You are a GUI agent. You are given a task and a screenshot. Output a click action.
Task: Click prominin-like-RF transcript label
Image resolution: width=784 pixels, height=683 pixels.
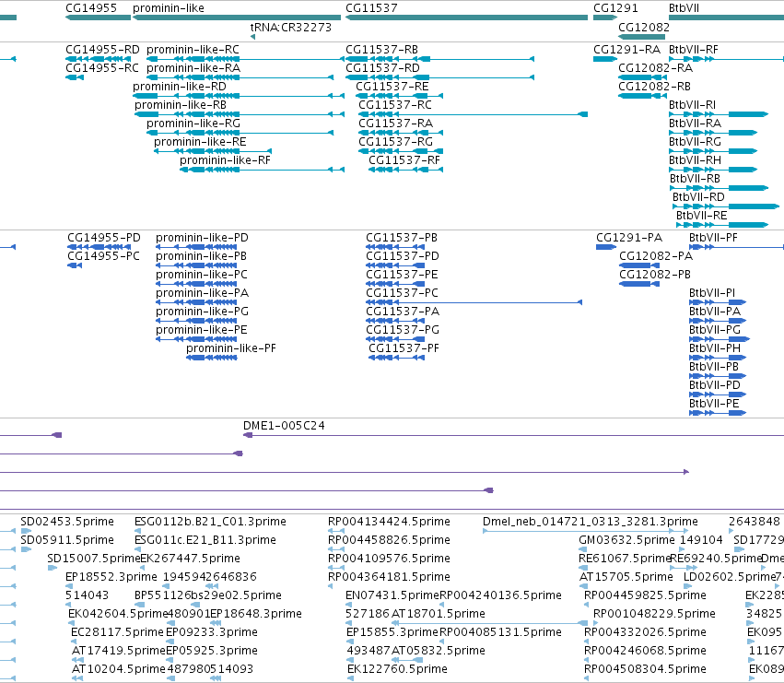pos(225,160)
